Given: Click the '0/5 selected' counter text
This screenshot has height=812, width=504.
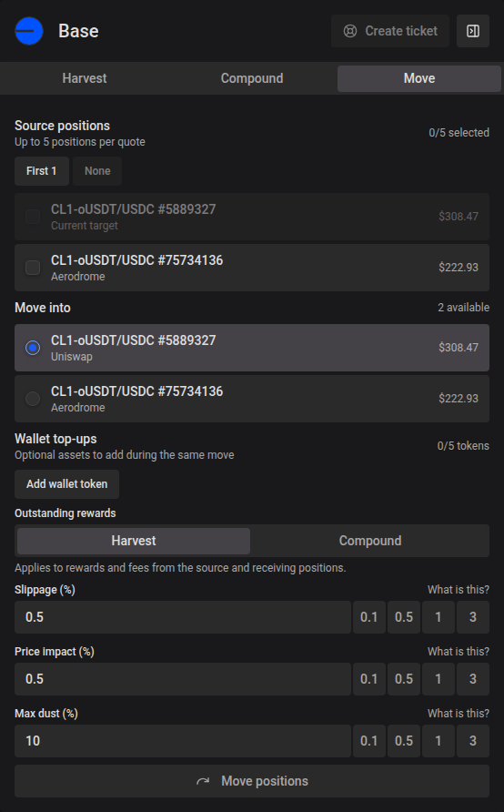Looking at the screenshot, I should [x=459, y=133].
